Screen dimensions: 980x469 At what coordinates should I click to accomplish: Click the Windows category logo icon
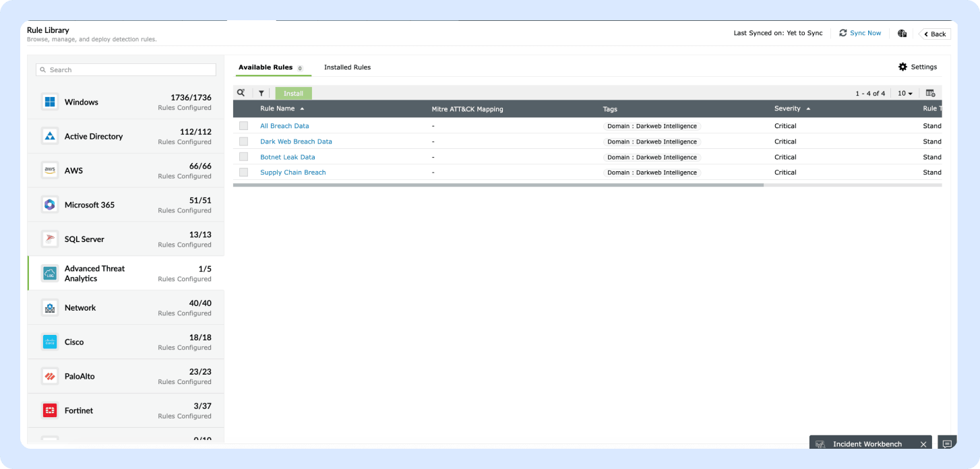coord(50,102)
